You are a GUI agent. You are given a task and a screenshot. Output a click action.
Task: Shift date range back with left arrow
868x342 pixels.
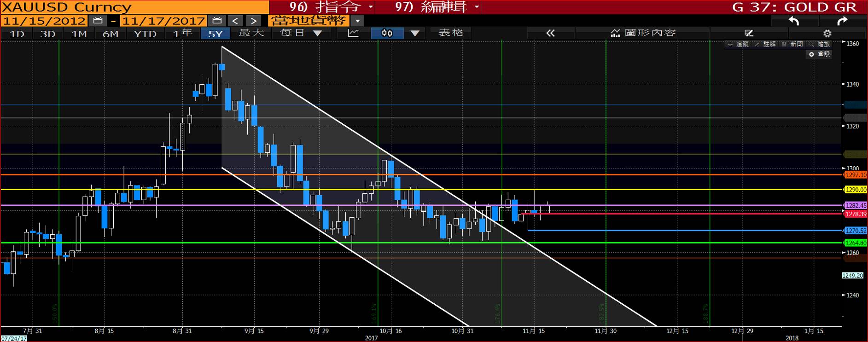tap(235, 21)
